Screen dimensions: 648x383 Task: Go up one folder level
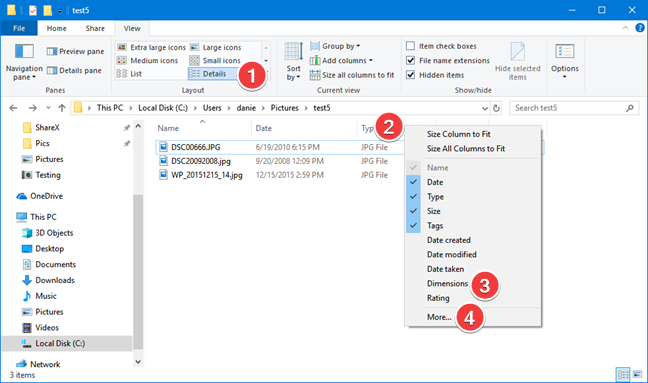click(62, 108)
